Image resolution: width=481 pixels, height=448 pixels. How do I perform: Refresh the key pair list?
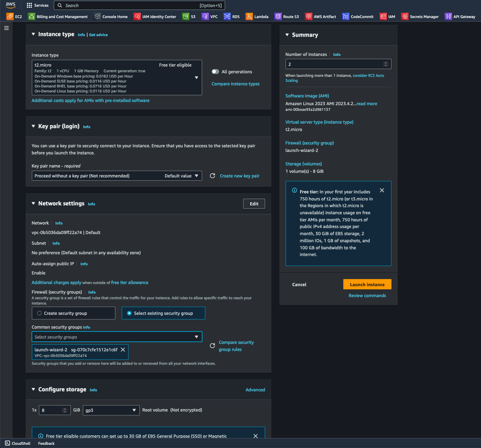coord(212,176)
